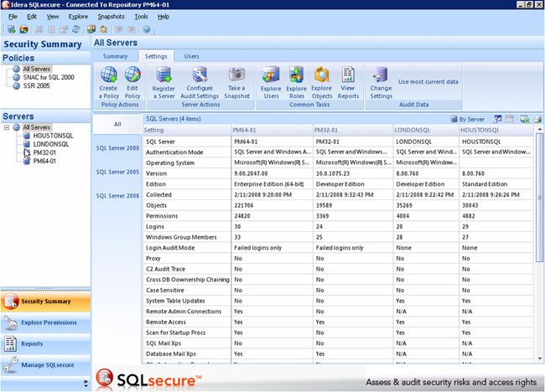Switch to the Summary tab
The image size is (545, 392).
pos(115,56)
